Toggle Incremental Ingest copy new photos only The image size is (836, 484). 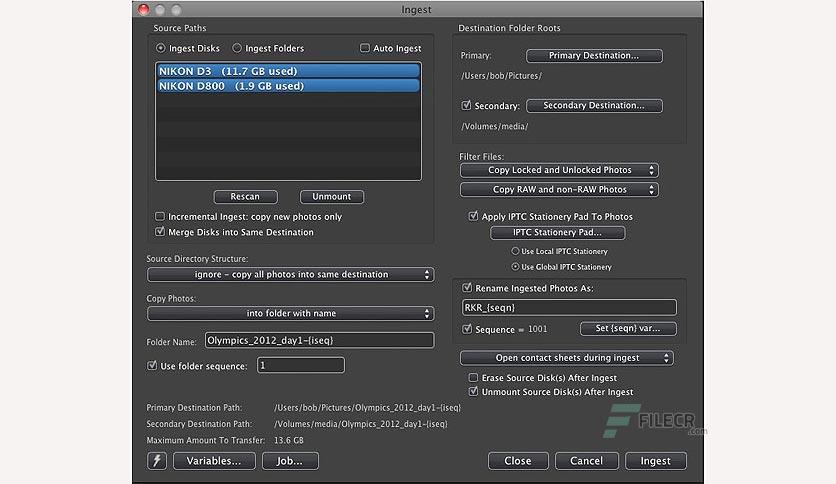[x=160, y=216]
